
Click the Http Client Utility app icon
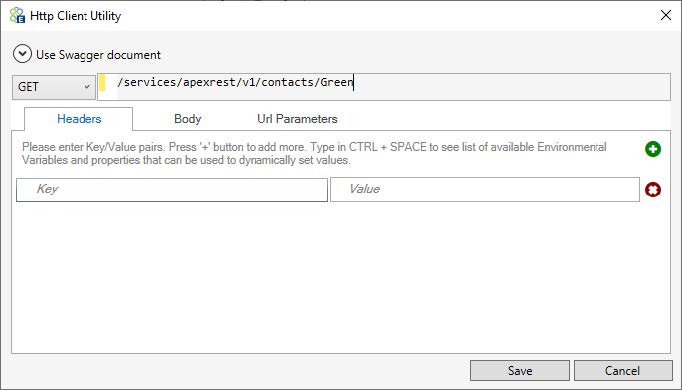17,15
